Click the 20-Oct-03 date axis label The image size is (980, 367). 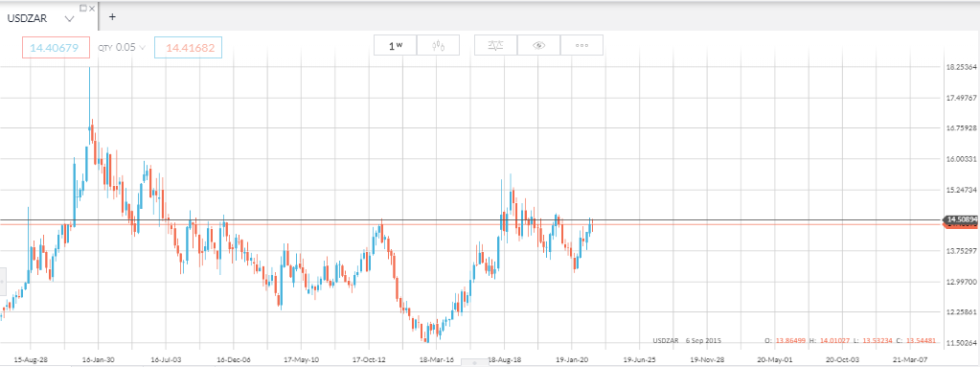click(x=843, y=359)
